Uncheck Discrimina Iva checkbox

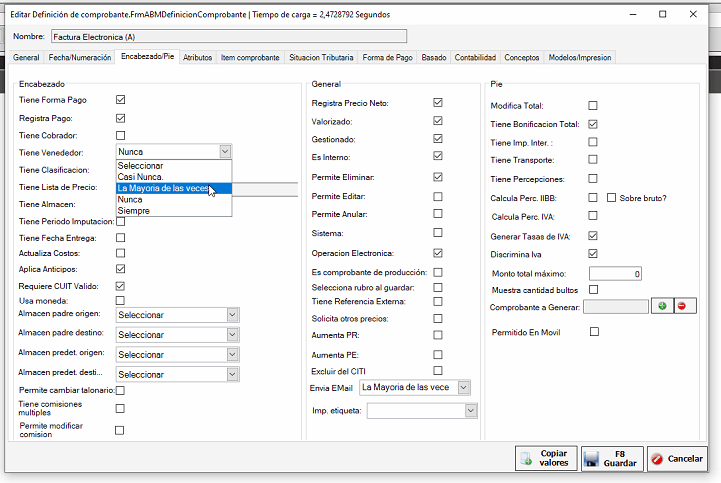click(593, 254)
